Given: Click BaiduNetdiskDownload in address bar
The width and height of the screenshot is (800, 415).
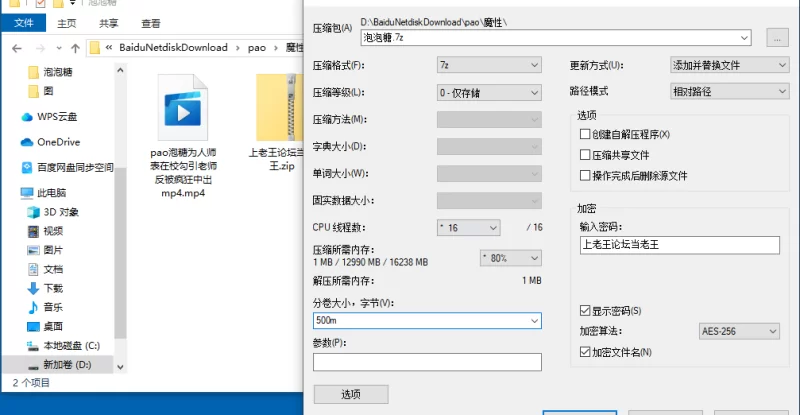Looking at the screenshot, I should (173, 47).
